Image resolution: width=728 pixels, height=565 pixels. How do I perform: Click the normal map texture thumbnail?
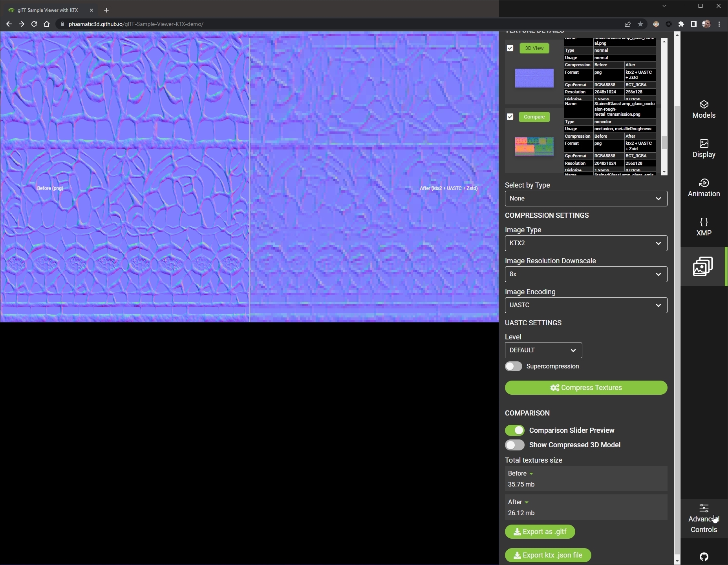click(534, 78)
